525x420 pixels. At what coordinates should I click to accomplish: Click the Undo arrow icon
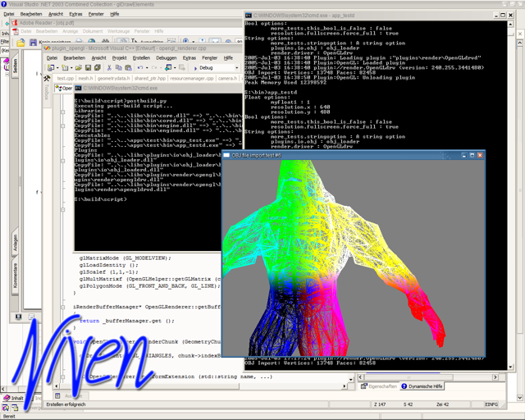[140, 68]
